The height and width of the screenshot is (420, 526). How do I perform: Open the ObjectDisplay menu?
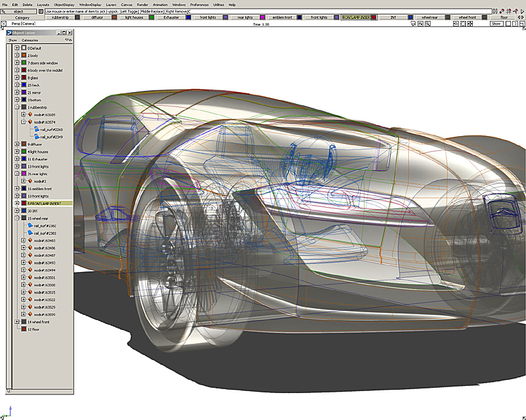click(64, 5)
